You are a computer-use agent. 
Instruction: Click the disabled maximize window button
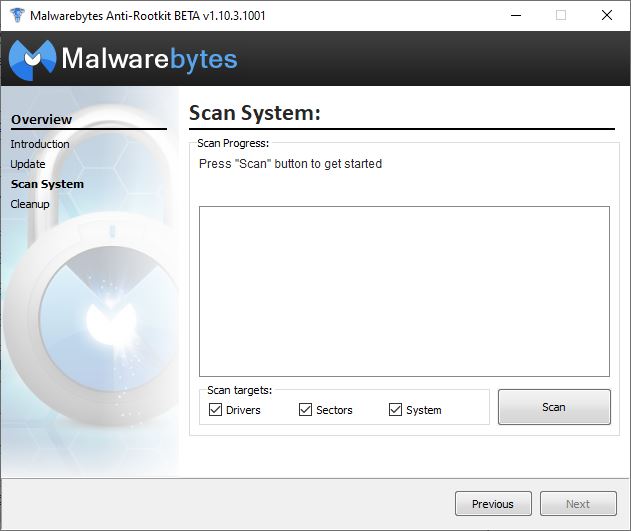pyautogui.click(x=561, y=15)
